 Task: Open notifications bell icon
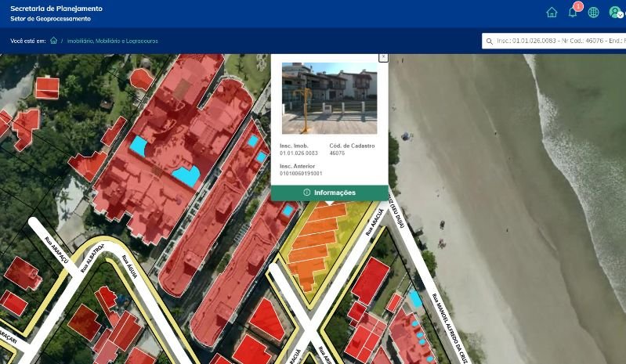(573, 13)
